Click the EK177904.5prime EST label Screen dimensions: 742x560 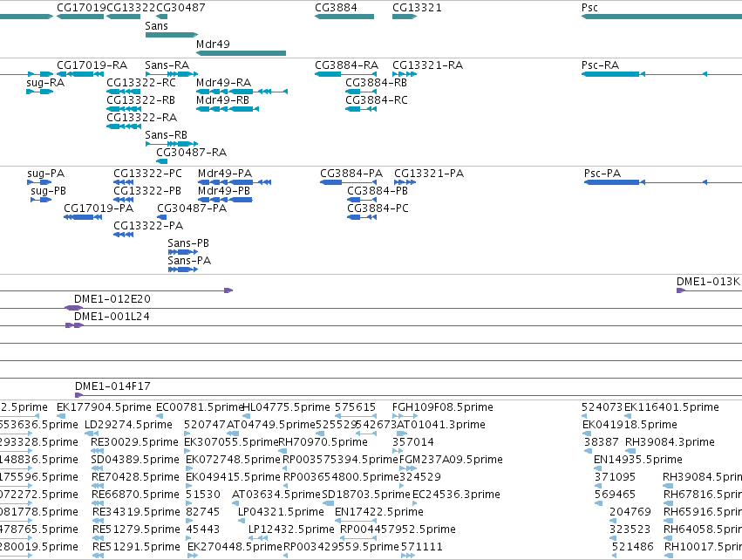pos(104,407)
